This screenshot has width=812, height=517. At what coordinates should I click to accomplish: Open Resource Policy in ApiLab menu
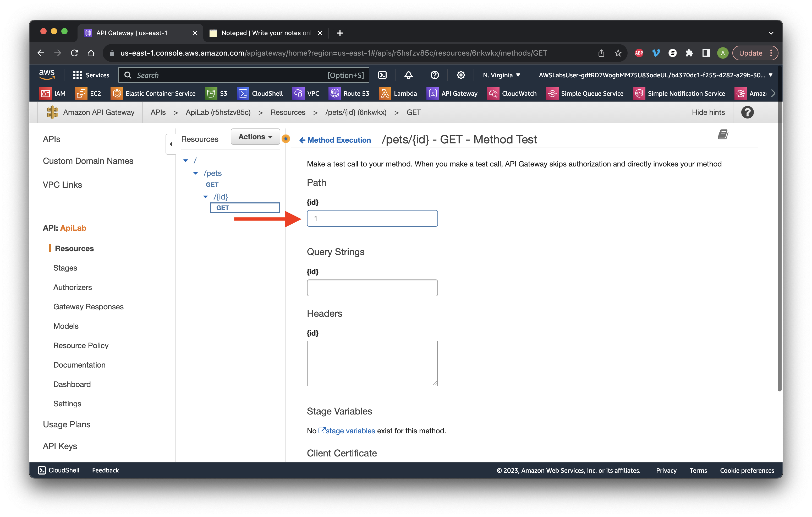coord(81,346)
